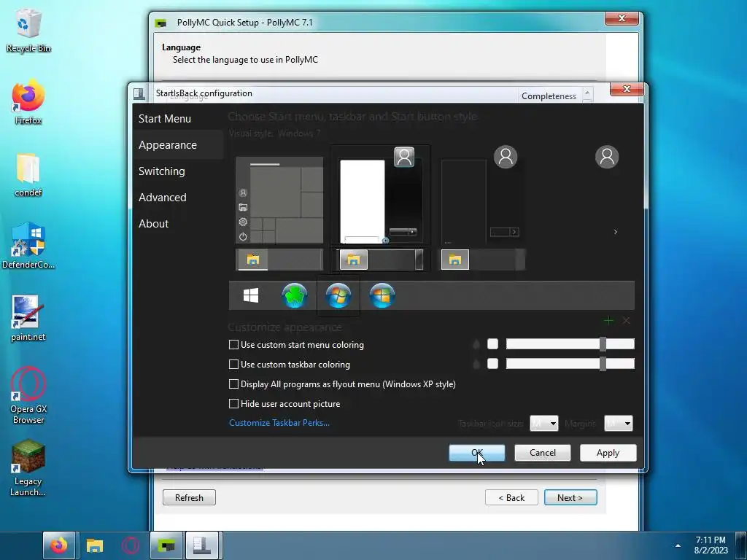Choose the third dark taskbar style preview
The height and width of the screenshot is (560, 747).
(483, 260)
